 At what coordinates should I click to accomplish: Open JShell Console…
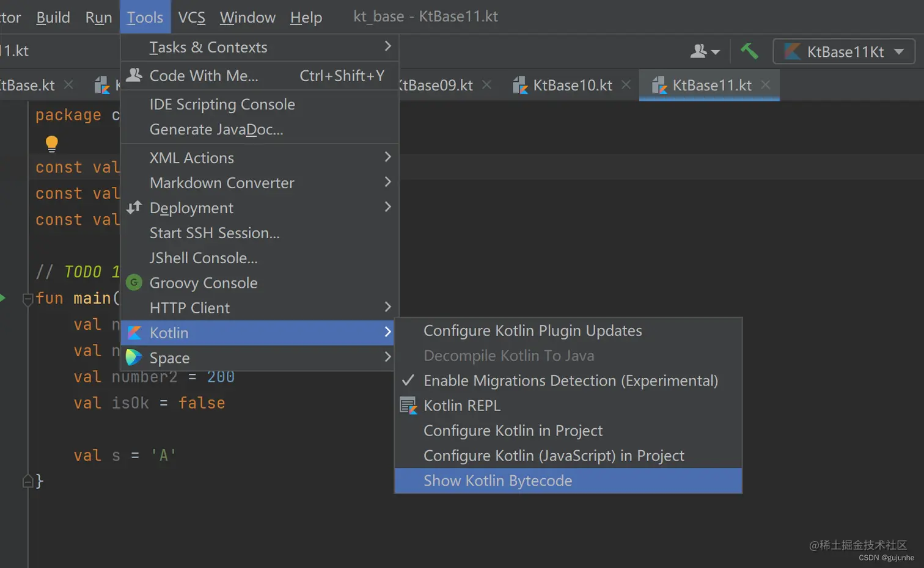(x=260, y=258)
